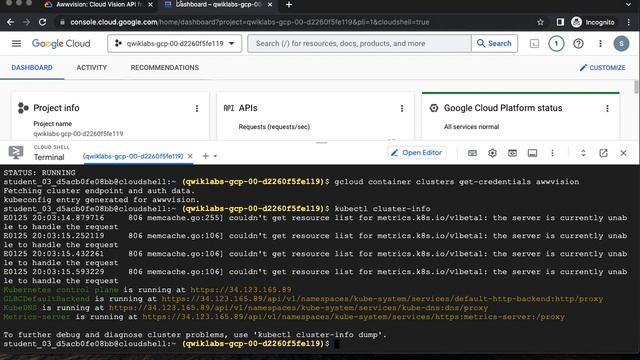Click the Incognito profile indicator
This screenshot has height=360, width=640.
coord(593,22)
